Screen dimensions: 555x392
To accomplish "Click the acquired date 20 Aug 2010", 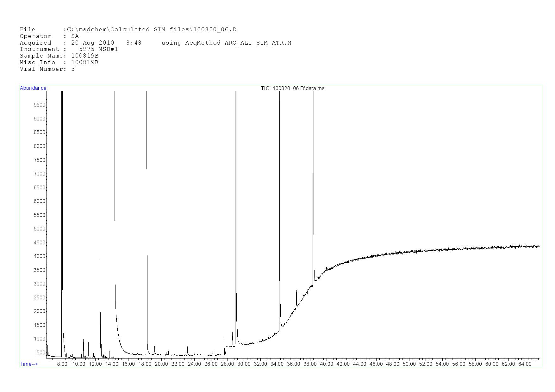I will 92,43.
